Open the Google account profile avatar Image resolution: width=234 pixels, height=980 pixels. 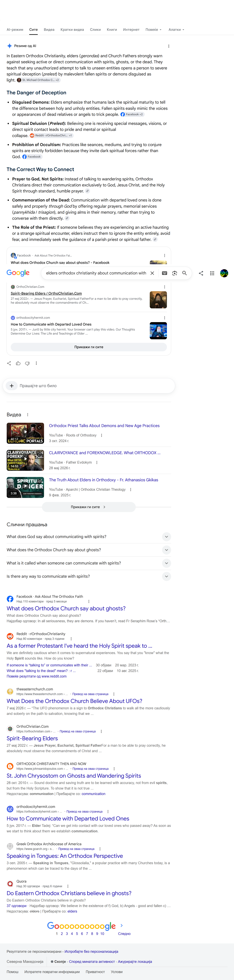click(224, 273)
